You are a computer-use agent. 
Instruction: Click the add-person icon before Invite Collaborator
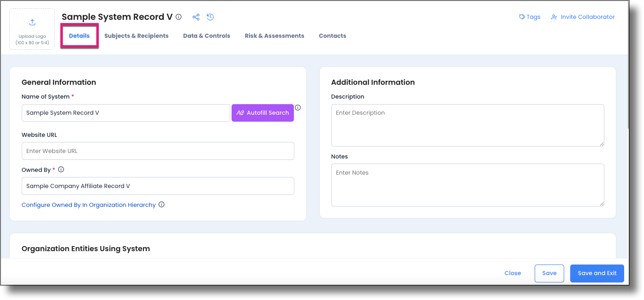[553, 17]
